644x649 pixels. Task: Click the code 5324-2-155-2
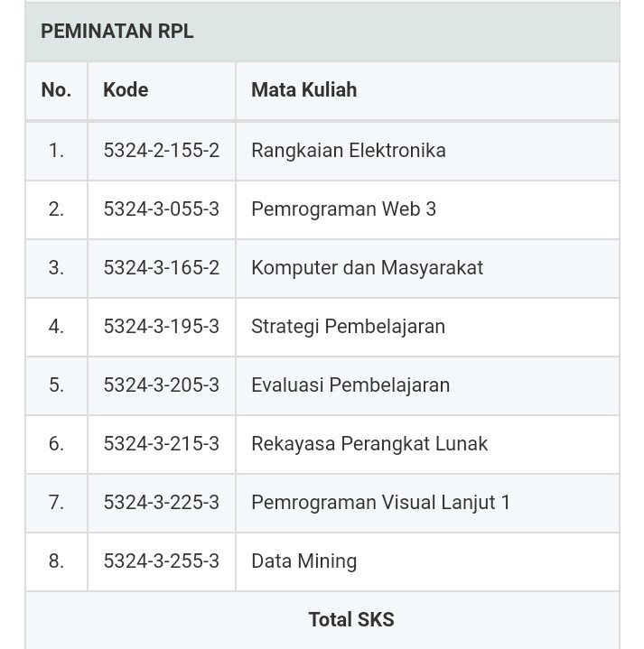161,151
